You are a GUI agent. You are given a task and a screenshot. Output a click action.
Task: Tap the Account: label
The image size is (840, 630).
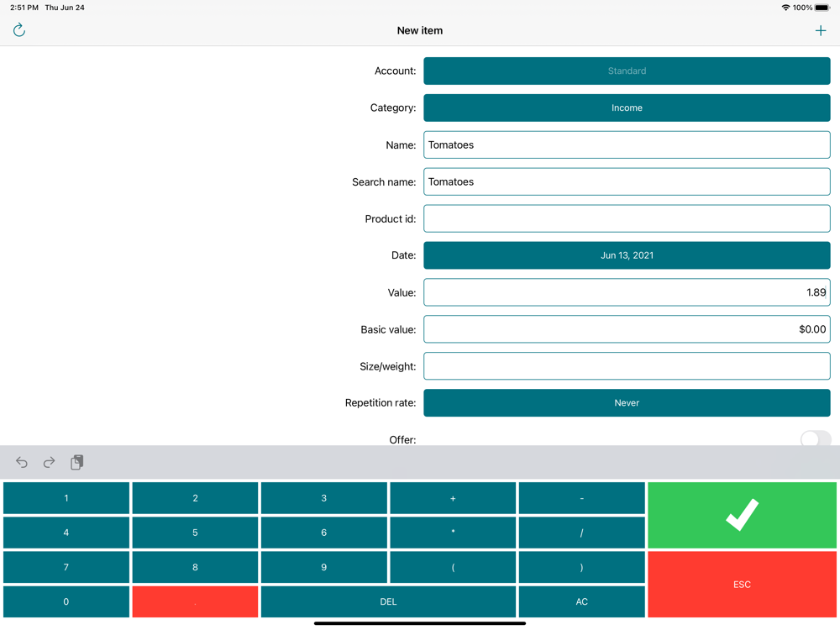(395, 71)
